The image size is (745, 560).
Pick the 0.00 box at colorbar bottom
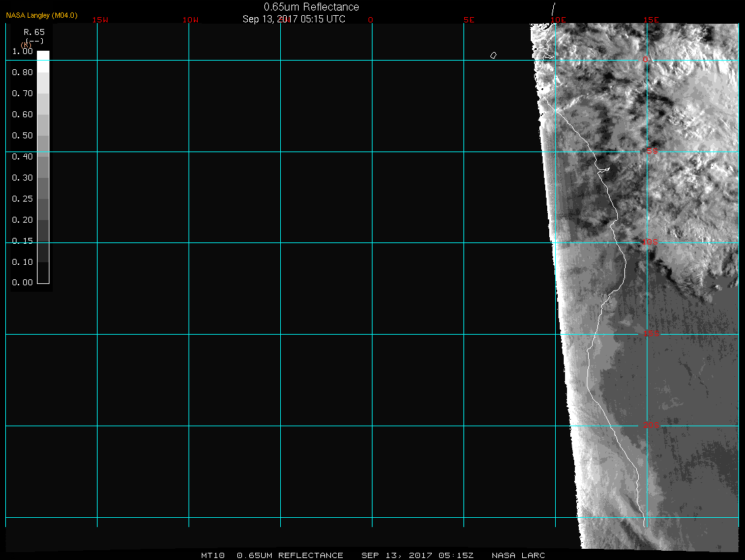[x=43, y=277]
